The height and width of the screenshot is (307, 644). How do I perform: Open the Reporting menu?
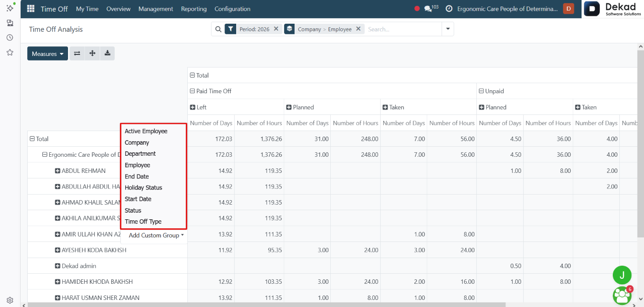pos(194,9)
